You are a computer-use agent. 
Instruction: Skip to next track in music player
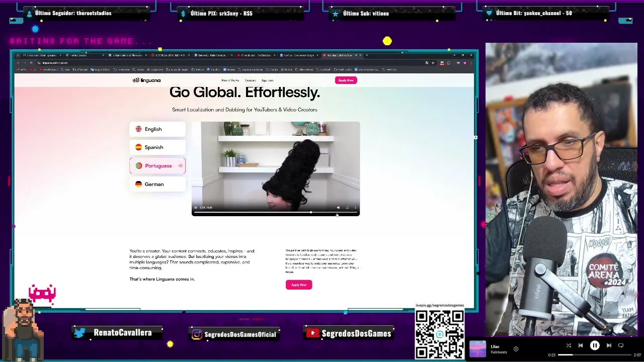(609, 345)
